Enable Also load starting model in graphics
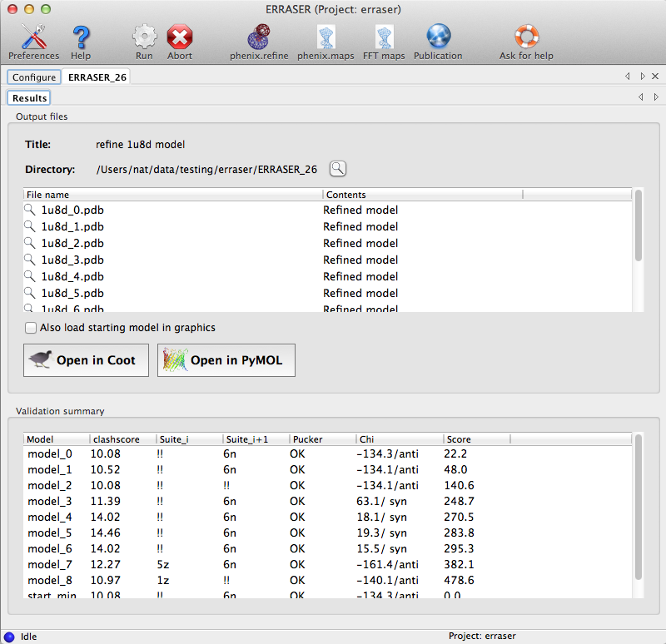This screenshot has width=666, height=644. point(31,328)
